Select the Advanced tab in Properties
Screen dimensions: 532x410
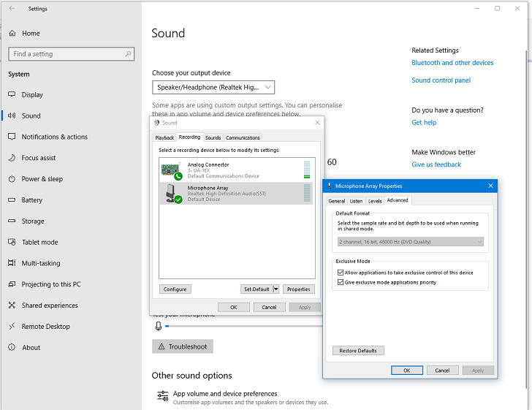398,200
